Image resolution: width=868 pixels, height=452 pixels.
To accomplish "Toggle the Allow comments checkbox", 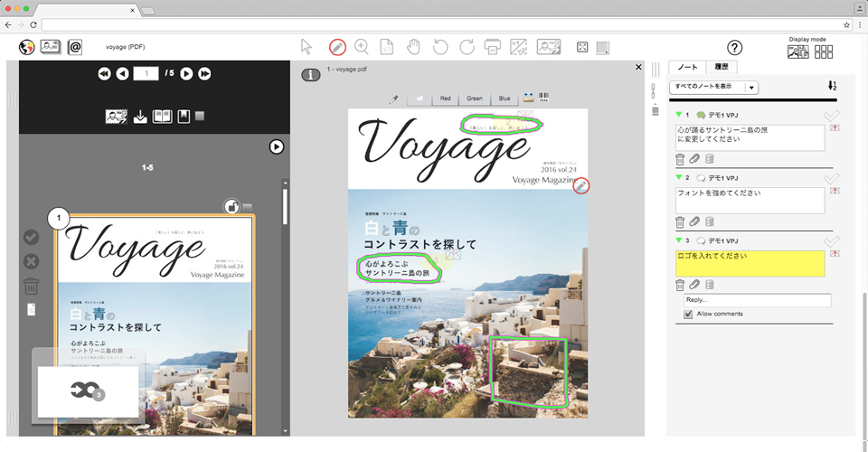I will [688, 315].
